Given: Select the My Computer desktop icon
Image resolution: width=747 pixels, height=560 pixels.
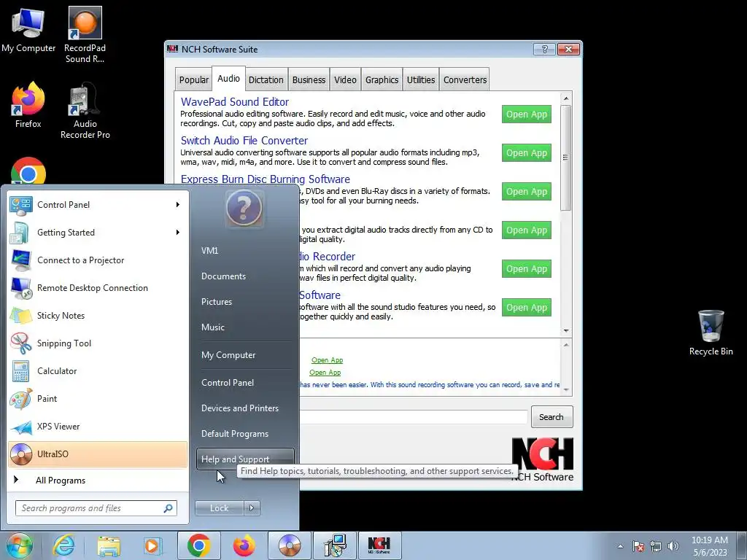Looking at the screenshot, I should pyautogui.click(x=28, y=29).
